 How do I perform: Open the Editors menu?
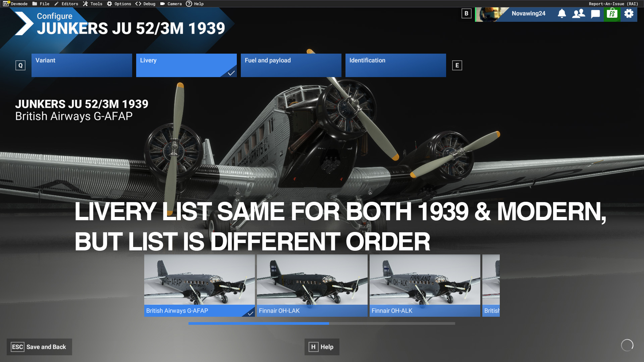pos(66,4)
